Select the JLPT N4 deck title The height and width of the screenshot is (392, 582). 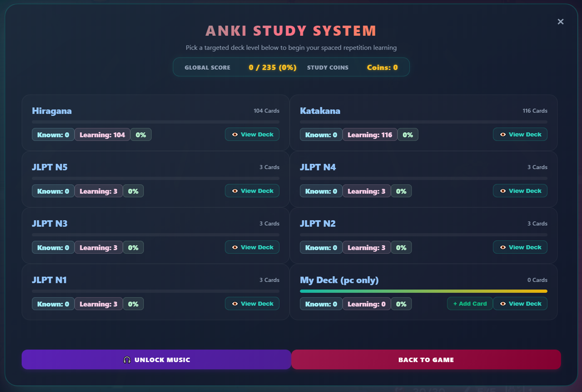[x=318, y=167]
